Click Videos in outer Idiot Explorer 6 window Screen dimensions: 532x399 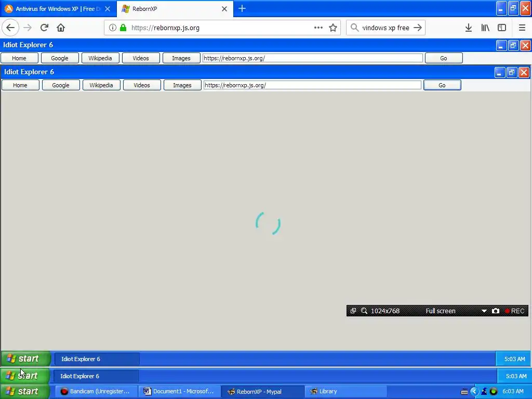click(141, 58)
